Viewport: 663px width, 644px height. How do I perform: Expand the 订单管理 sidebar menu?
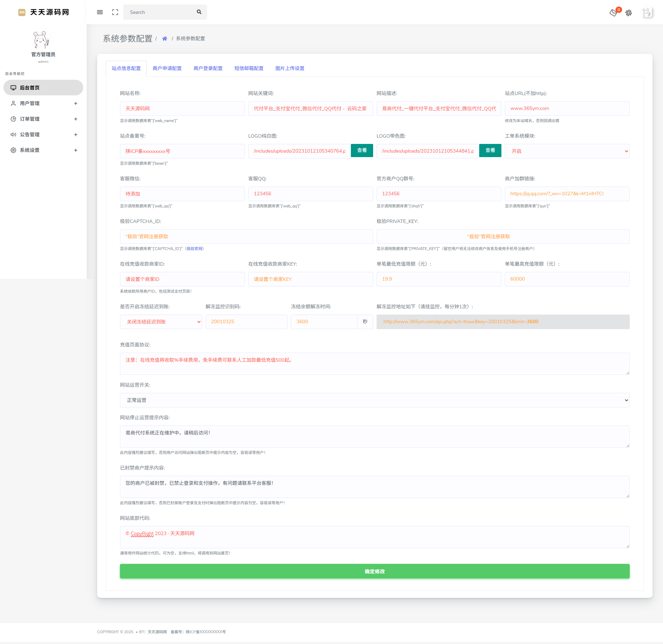pyautogui.click(x=43, y=119)
